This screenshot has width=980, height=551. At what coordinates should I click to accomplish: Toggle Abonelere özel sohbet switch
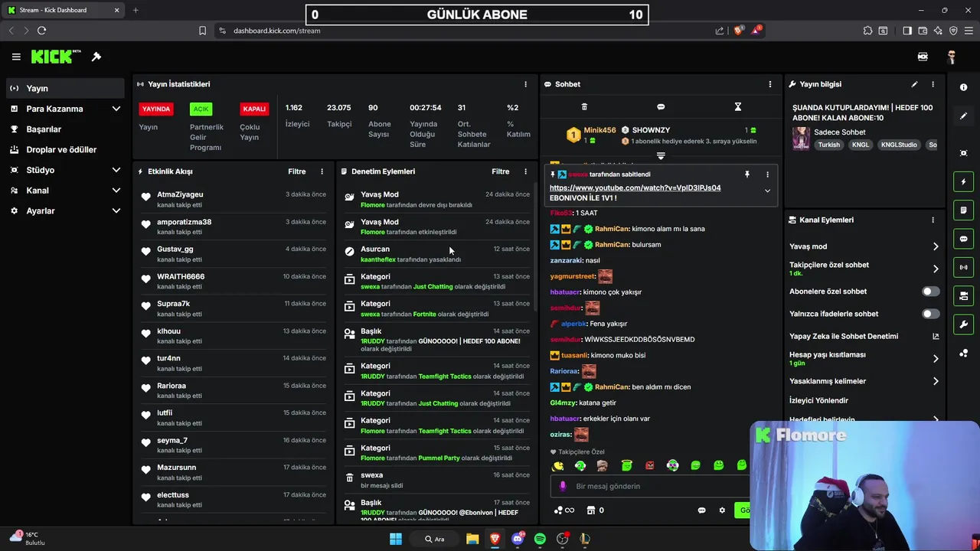click(930, 292)
